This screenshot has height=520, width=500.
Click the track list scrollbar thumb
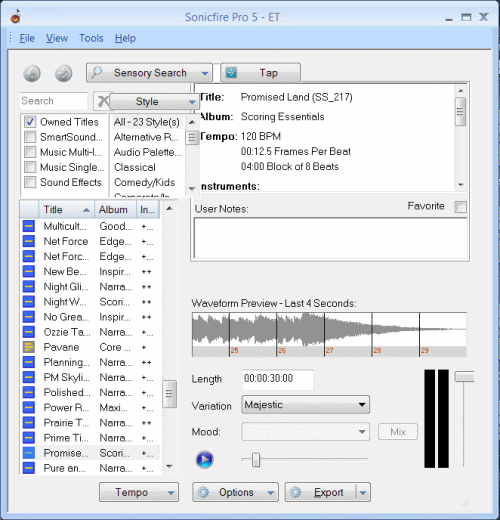[169, 394]
